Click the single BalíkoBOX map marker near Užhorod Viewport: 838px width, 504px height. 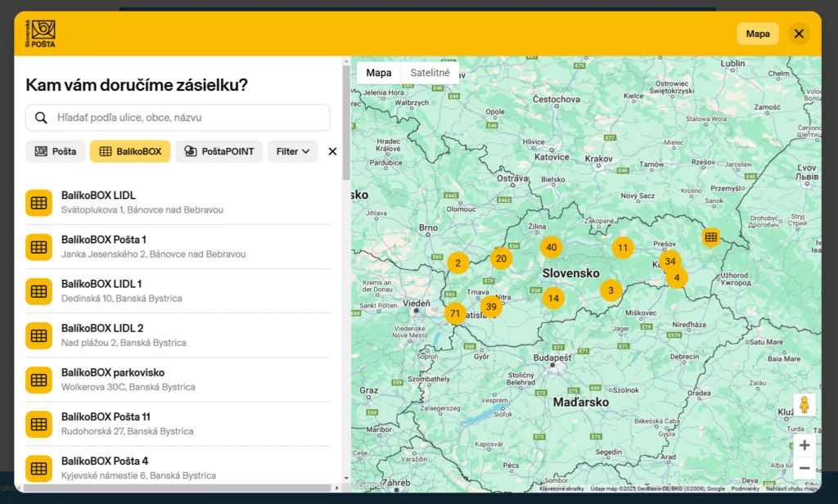point(711,236)
